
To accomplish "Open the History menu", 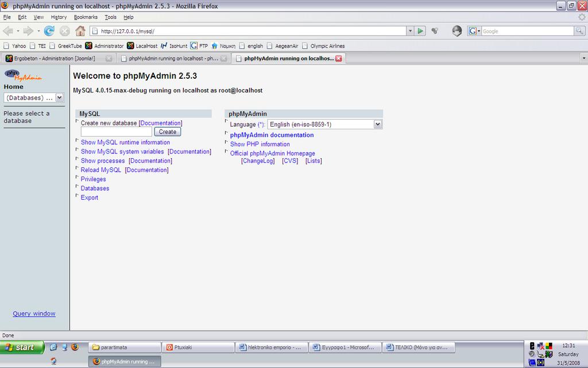I will pyautogui.click(x=59, y=17).
